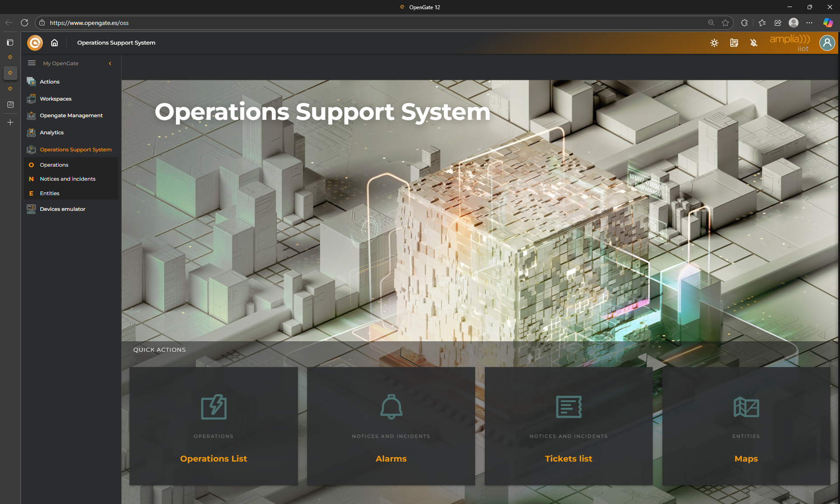Collapse the My OpenGate sidebar chevron

(x=110, y=63)
